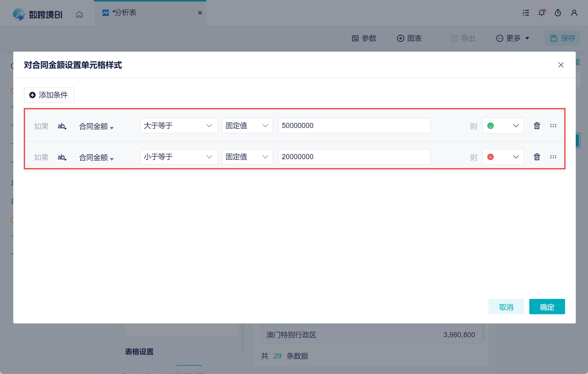Go to home page icon
Viewport: 588px width, 374px height.
(x=79, y=14)
